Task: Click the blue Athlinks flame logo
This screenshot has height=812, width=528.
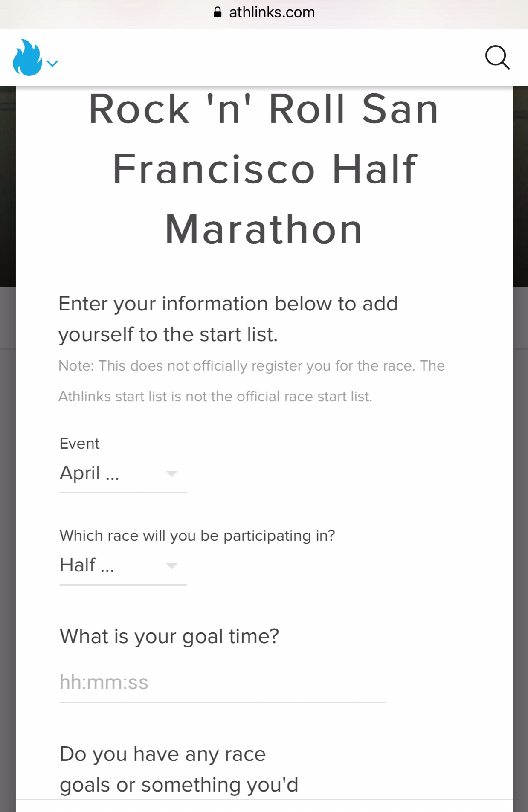Action: coord(27,58)
